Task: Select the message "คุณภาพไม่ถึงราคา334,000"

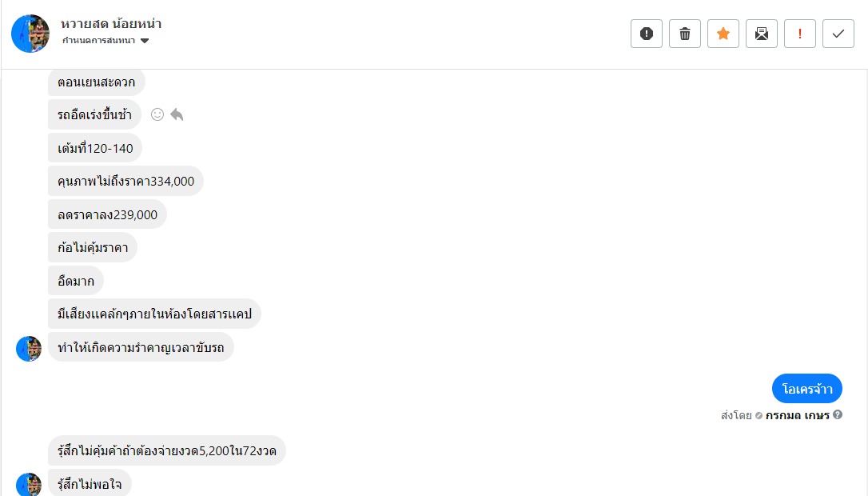Action: [125, 182]
